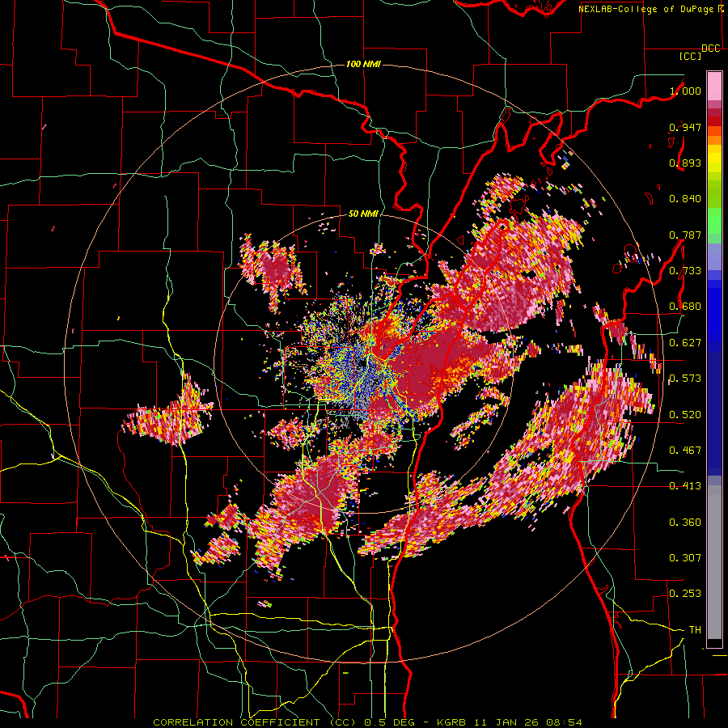Click the KGRB radar station identifier
This screenshot has height=728, width=728.
[x=451, y=722]
